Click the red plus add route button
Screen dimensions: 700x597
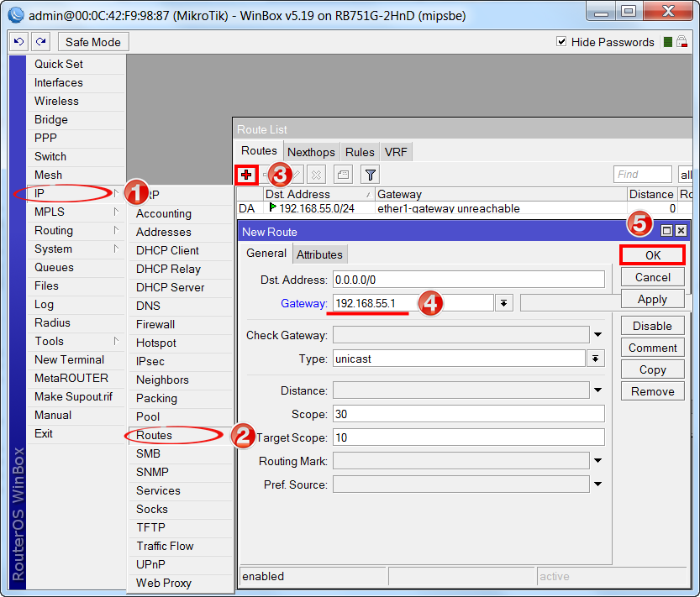(x=245, y=175)
